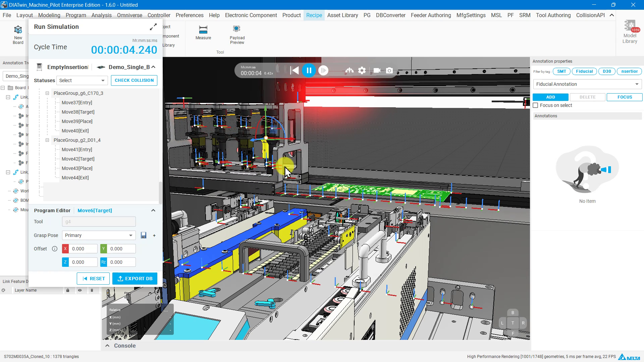Open the Feeder Authoring tab
This screenshot has width=644, height=362.
(x=431, y=15)
